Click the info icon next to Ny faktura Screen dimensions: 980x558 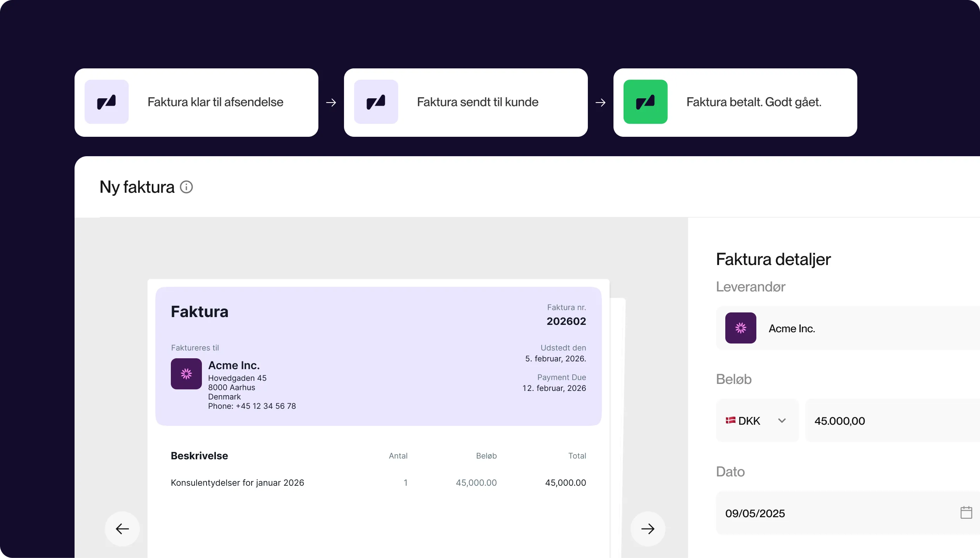186,187
